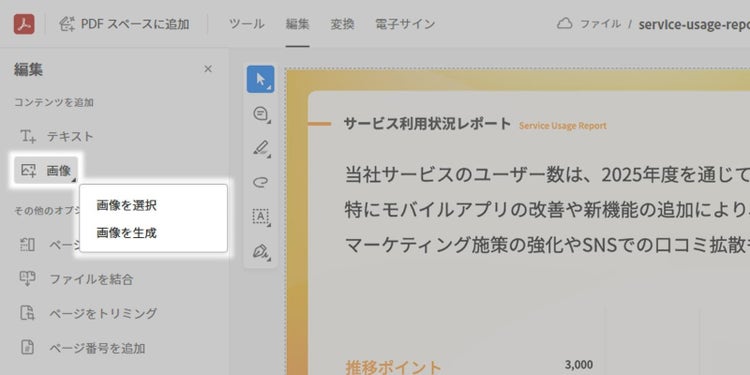Select the text box A tool
This screenshot has height=375, width=750.
point(261,217)
